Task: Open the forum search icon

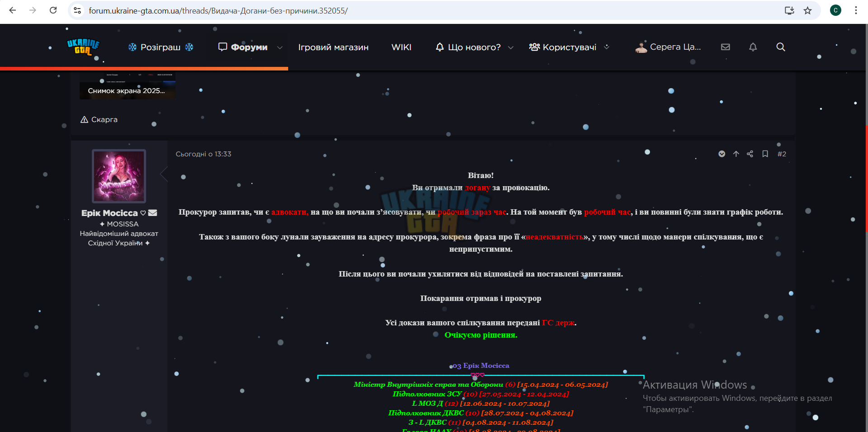Action: [780, 47]
